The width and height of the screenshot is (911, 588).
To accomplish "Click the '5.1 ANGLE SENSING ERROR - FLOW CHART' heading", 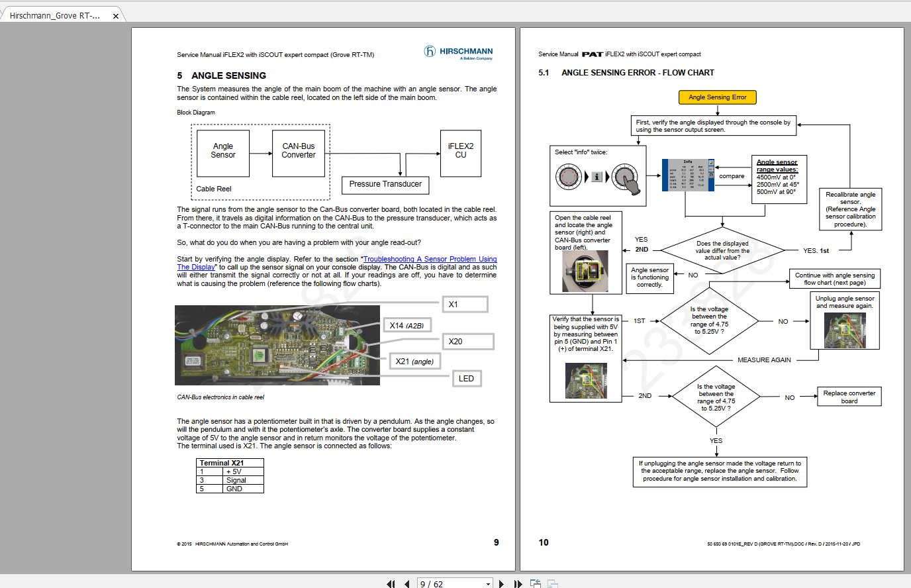I will (626, 73).
